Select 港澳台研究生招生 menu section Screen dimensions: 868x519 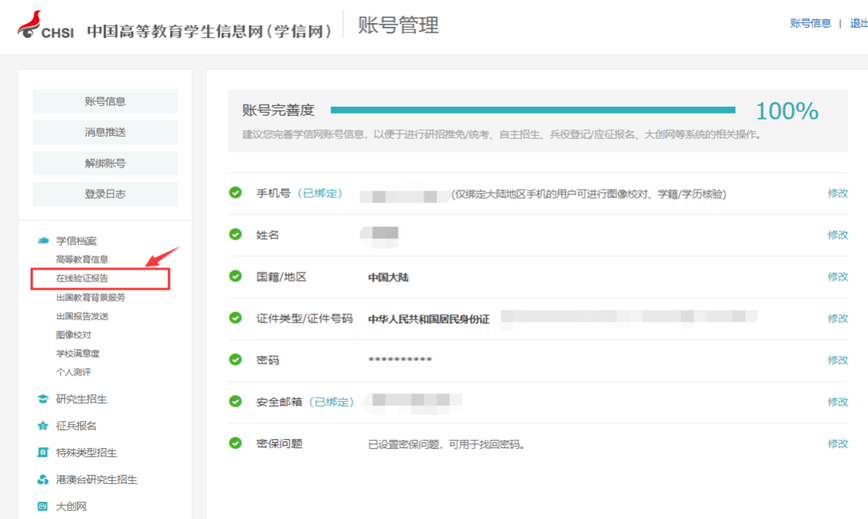(96, 480)
